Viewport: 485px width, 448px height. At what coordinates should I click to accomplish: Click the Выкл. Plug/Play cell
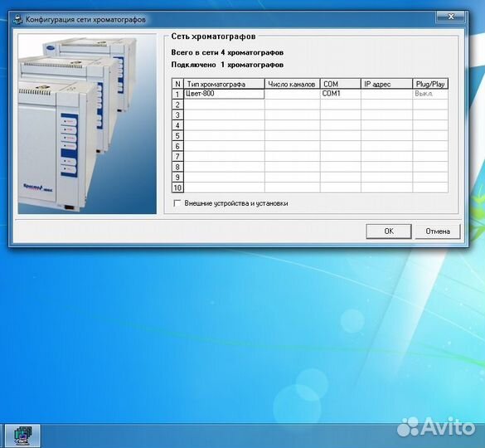point(430,94)
